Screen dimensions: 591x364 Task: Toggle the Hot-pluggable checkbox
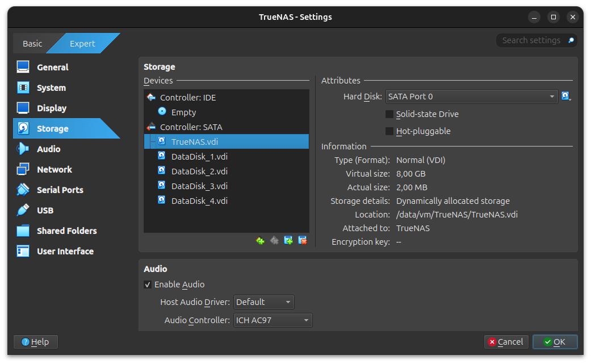[x=389, y=131]
